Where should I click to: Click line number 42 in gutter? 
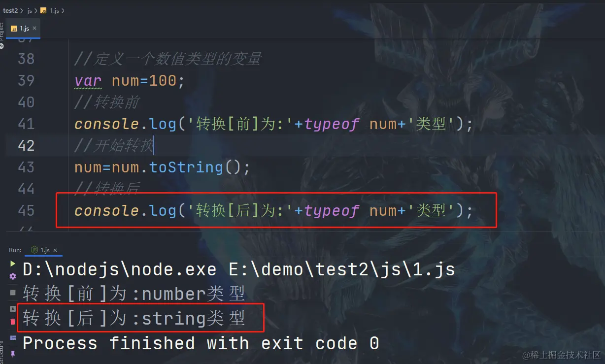coord(26,146)
